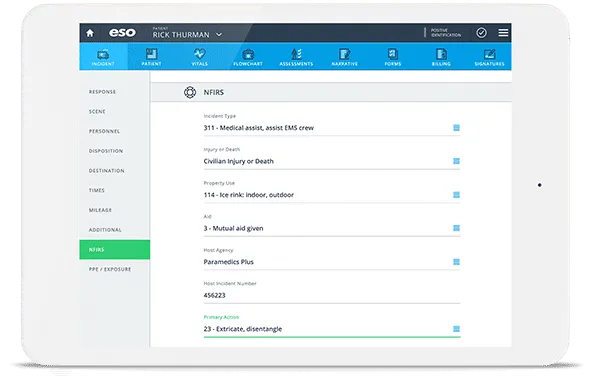Select the highlighted NFIRS sidebar item
602x376 pixels.
114,250
